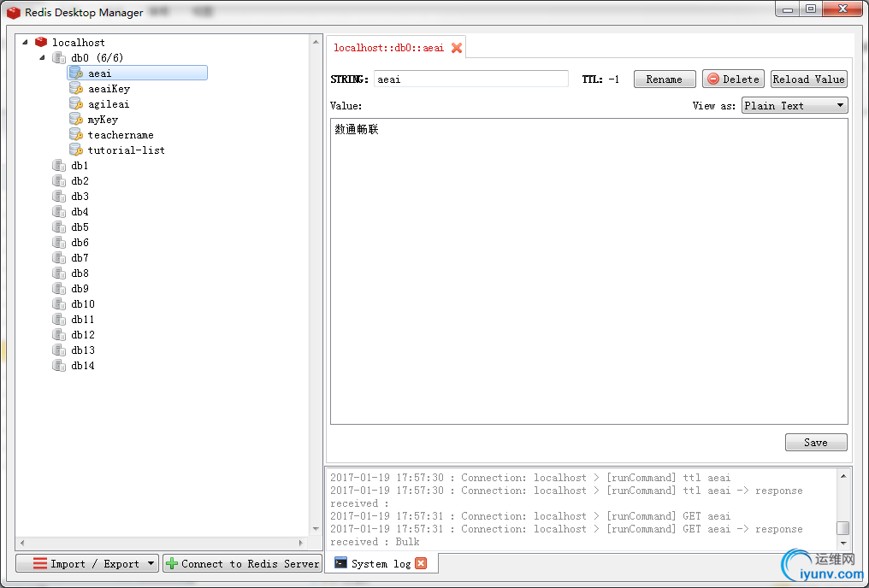Select the agileai key

click(109, 104)
